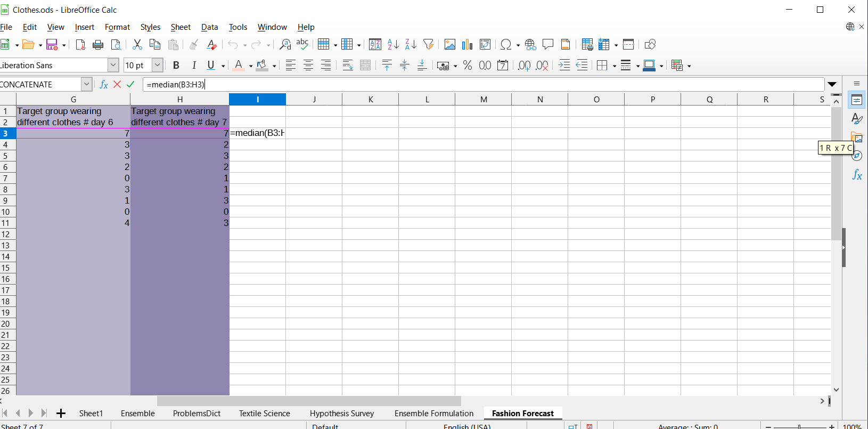The width and height of the screenshot is (868, 429).
Task: Define the print area
Action: point(587,45)
